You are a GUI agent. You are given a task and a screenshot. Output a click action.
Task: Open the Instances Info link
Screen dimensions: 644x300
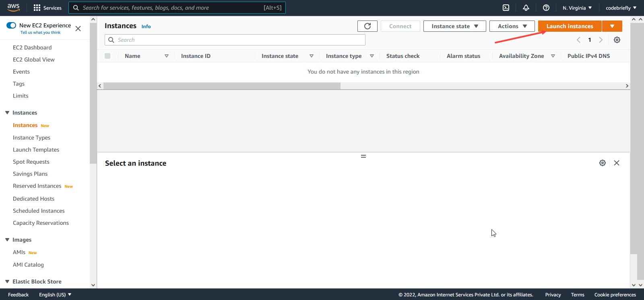146,27
